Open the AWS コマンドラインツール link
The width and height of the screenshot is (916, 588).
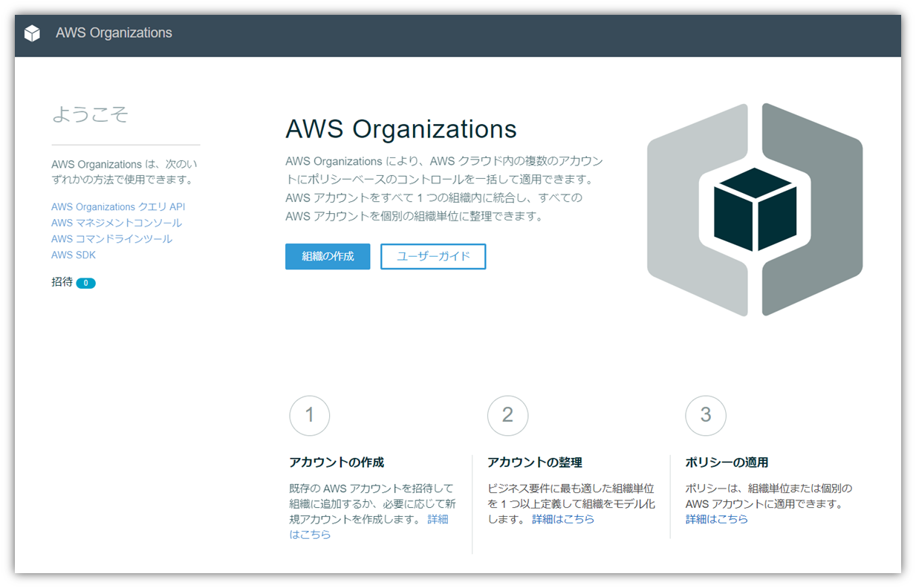point(111,238)
